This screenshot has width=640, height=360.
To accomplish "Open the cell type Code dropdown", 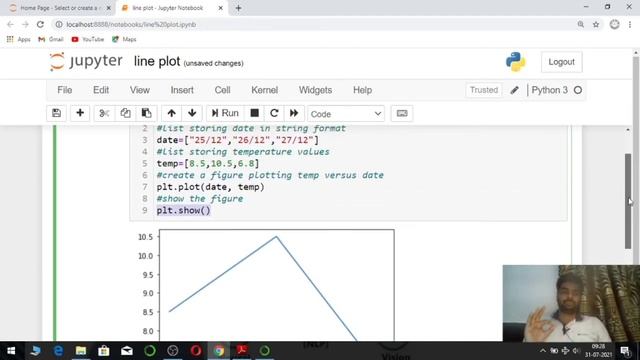I will click(x=346, y=114).
